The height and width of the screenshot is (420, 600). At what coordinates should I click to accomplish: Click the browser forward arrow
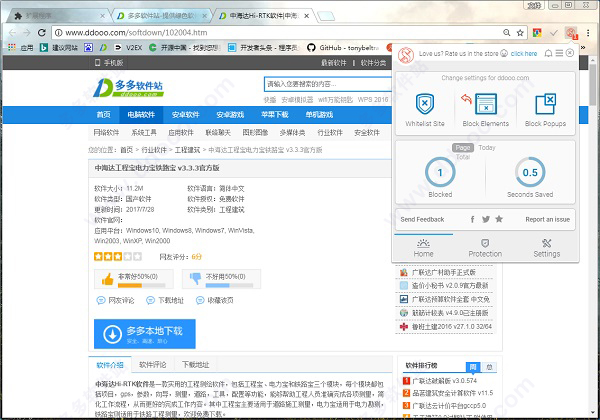point(26,33)
